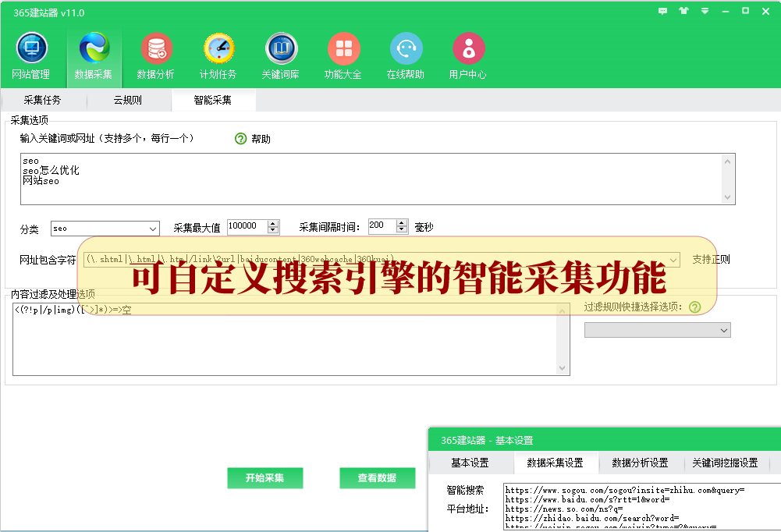This screenshot has width=781, height=532.
Task: Open 数据采集设置 tab in settings window
Action: 556,463
